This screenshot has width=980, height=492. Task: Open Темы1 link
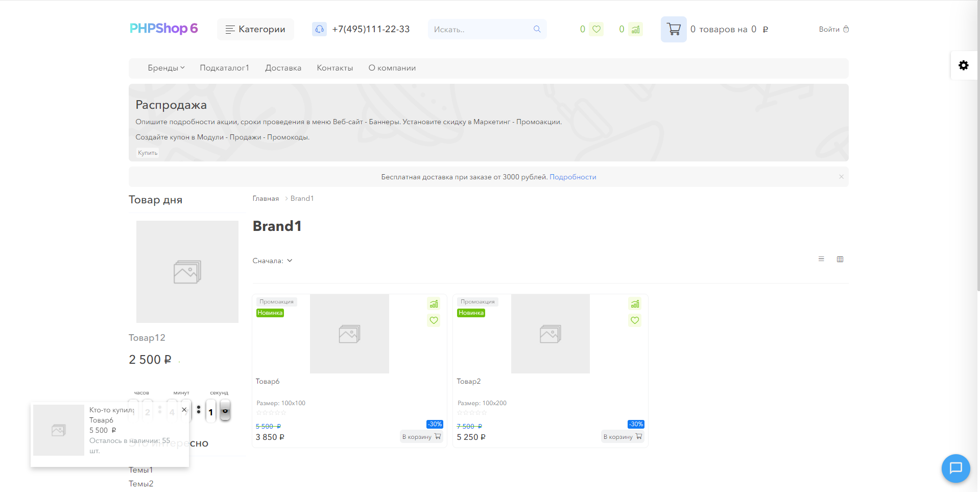141,470
